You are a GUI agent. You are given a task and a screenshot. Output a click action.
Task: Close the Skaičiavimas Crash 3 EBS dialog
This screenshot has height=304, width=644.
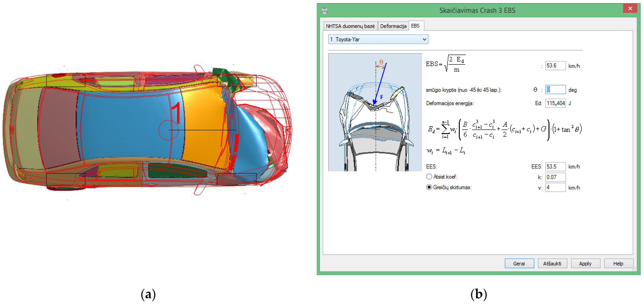coord(630,9)
